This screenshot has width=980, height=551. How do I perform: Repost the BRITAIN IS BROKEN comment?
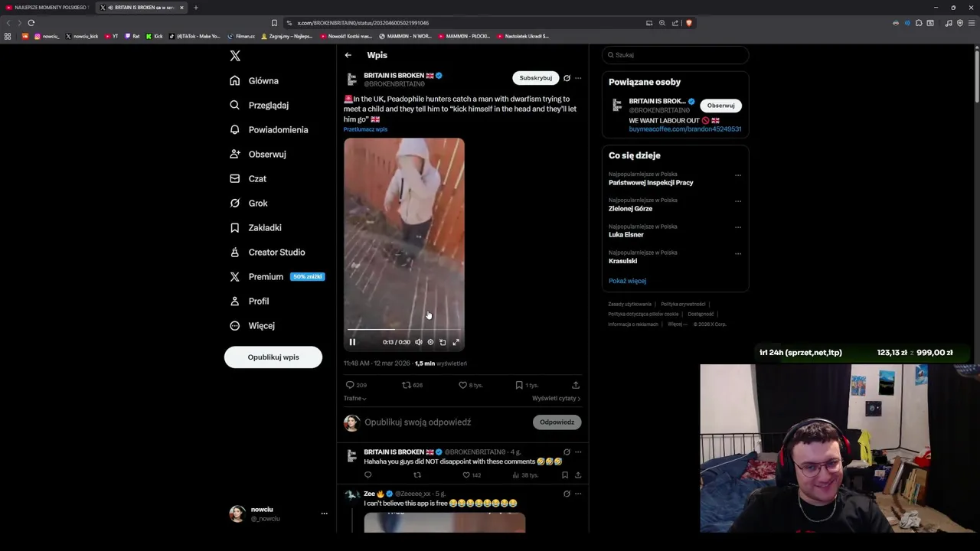point(417,475)
